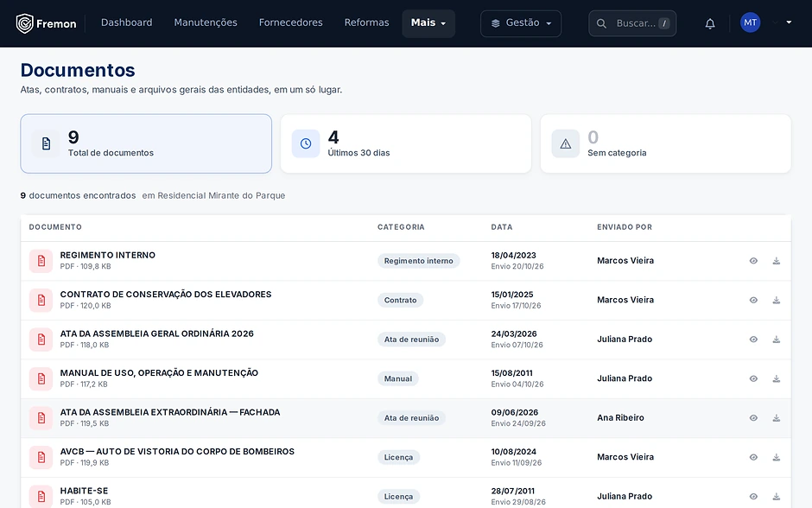Click the Manual category tag

click(x=397, y=379)
